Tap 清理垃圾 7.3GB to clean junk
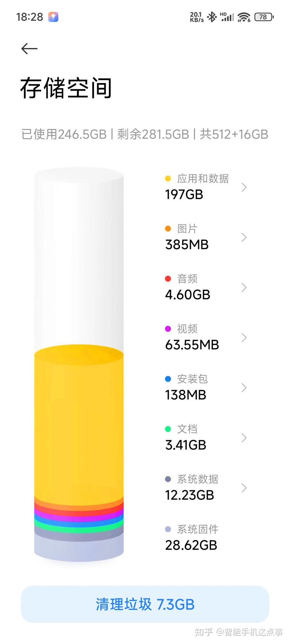Image resolution: width=290 pixels, height=644 pixels. pos(145,604)
